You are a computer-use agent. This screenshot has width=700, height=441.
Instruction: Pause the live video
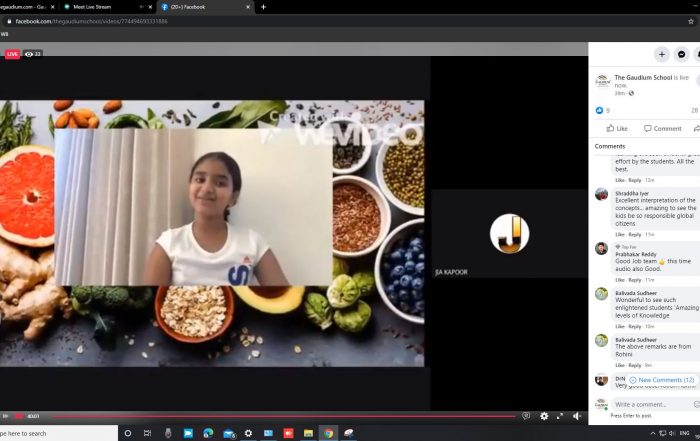click(x=5, y=416)
